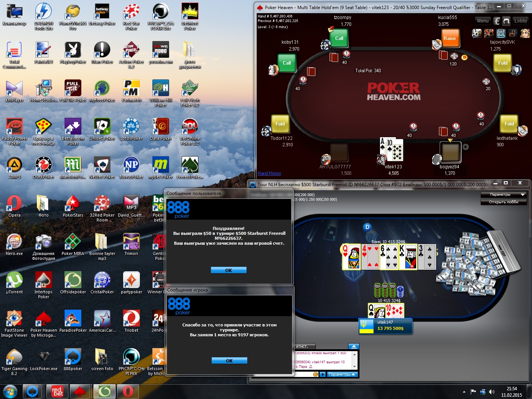Image resolution: width=532 pixels, height=399 pixels.
Task: Open the PlayboyPoker desktop icon
Action: [x=73, y=53]
